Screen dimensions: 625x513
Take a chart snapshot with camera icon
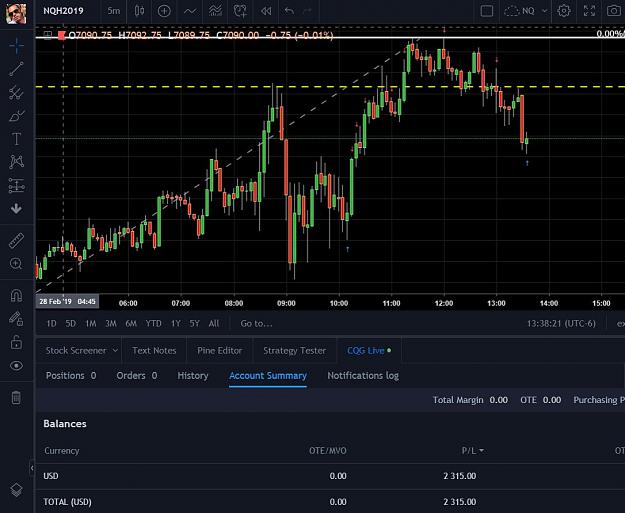(615, 11)
